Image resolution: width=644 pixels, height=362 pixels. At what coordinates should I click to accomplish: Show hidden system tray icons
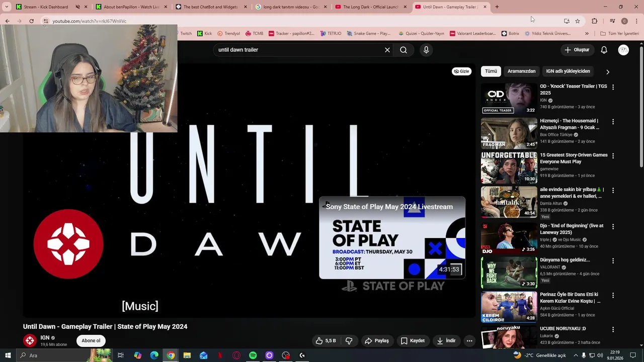[x=576, y=355]
